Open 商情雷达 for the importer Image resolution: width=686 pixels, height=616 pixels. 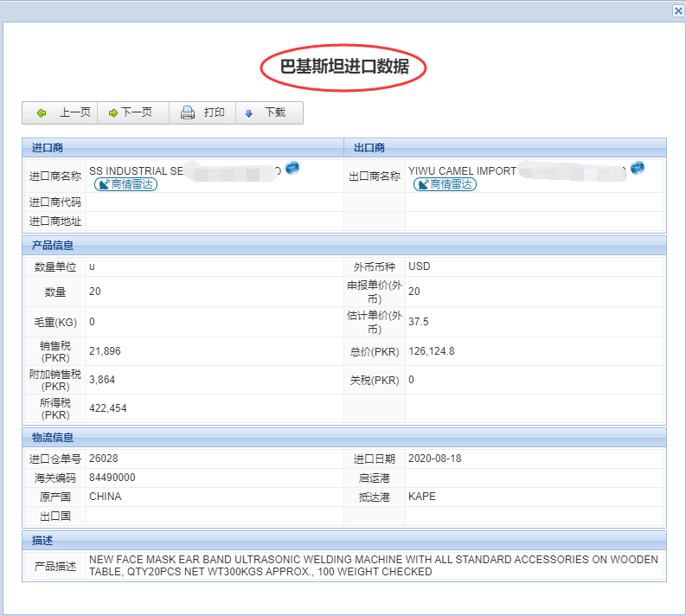click(125, 184)
